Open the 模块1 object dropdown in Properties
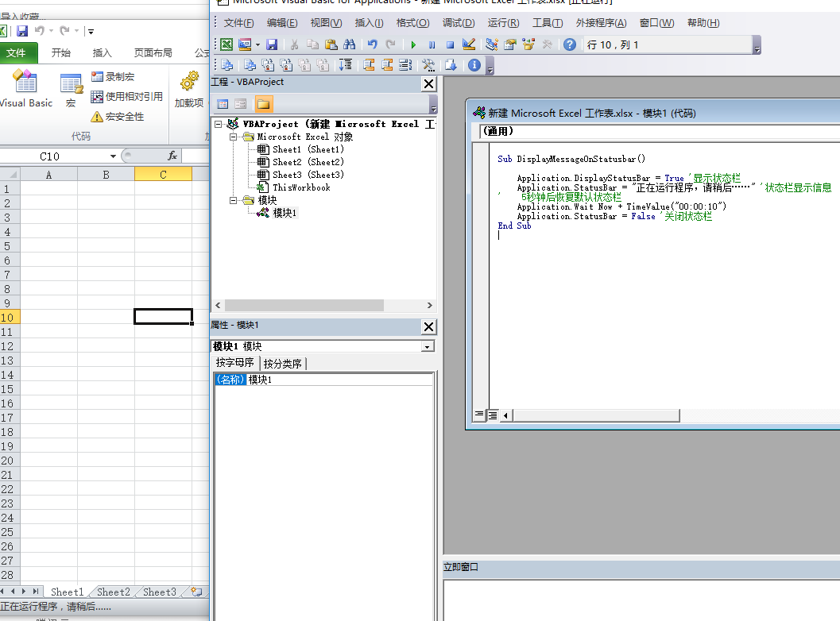Viewport: 840px width, 621px height. click(x=427, y=347)
